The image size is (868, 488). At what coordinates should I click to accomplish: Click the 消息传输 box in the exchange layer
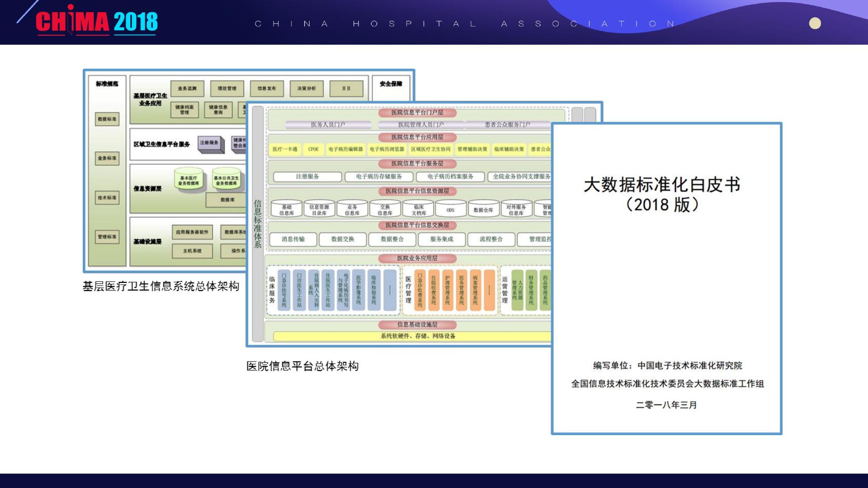(x=293, y=239)
